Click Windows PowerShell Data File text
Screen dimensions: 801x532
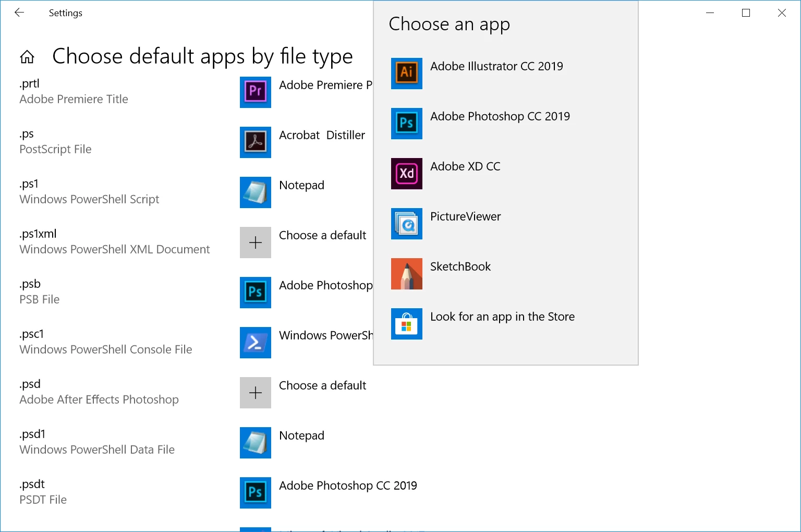click(97, 450)
